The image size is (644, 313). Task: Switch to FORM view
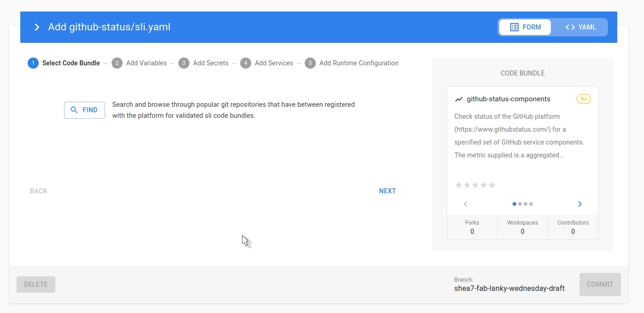point(525,27)
